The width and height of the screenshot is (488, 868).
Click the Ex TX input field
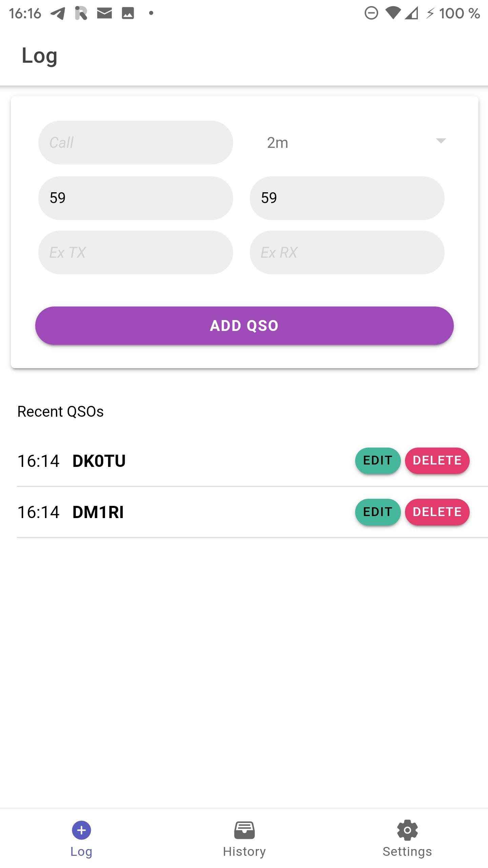(136, 253)
